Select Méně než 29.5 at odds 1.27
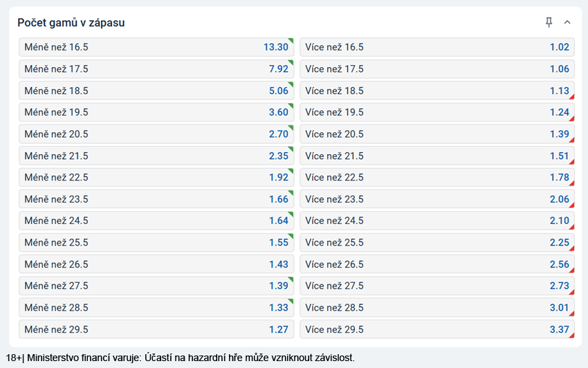 156,329
